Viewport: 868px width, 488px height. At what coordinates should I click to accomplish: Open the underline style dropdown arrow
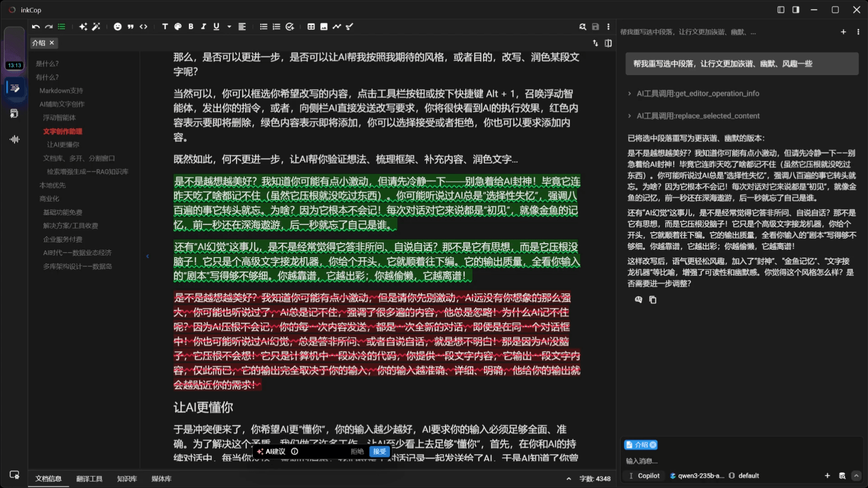[229, 27]
